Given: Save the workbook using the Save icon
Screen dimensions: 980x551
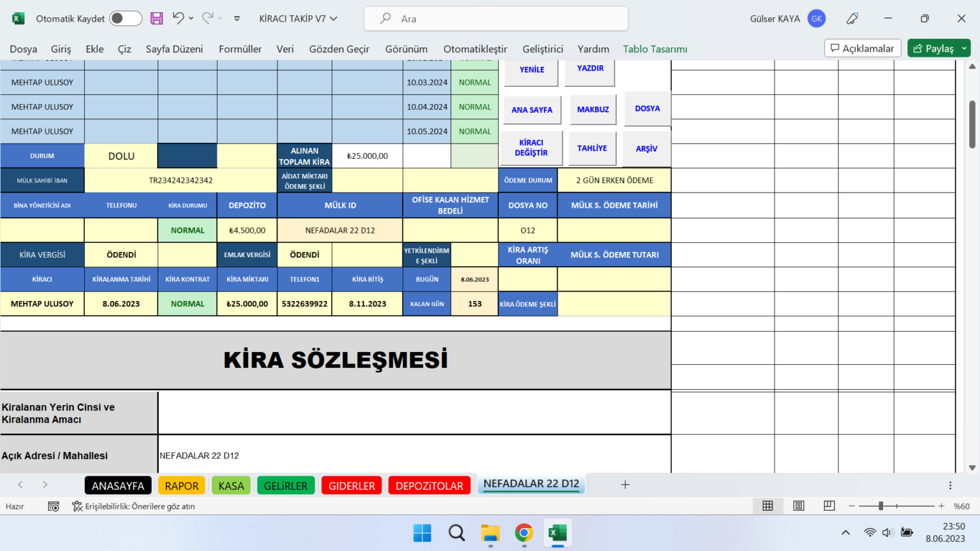Looking at the screenshot, I should [156, 18].
